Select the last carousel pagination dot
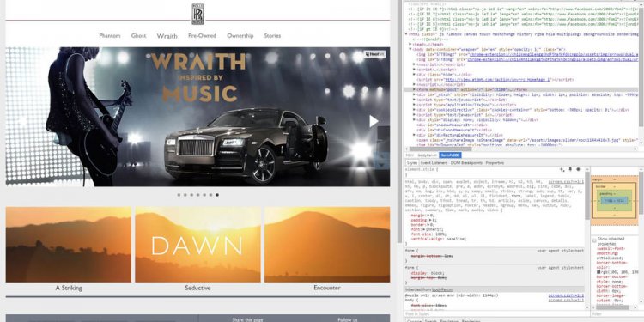 pos(217,195)
